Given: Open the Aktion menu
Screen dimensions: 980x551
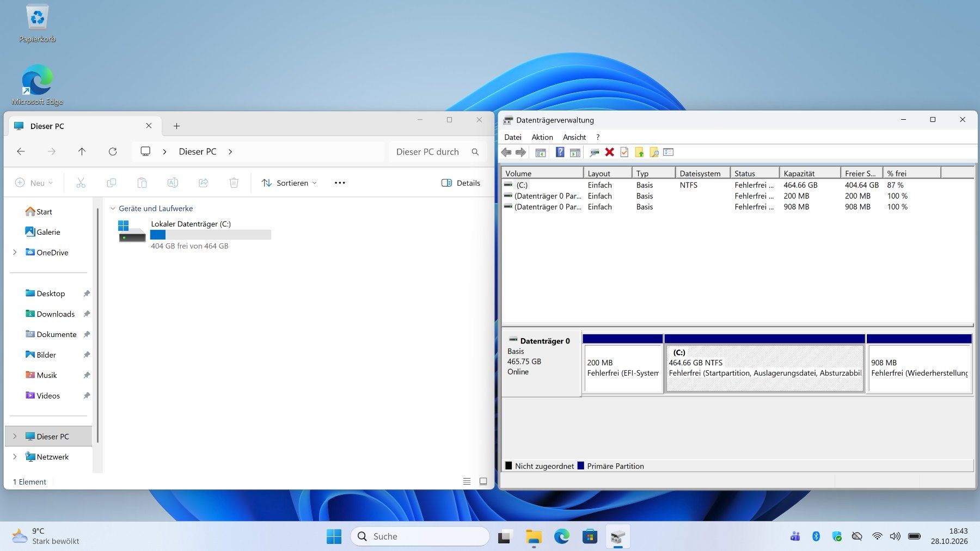Looking at the screenshot, I should point(542,137).
